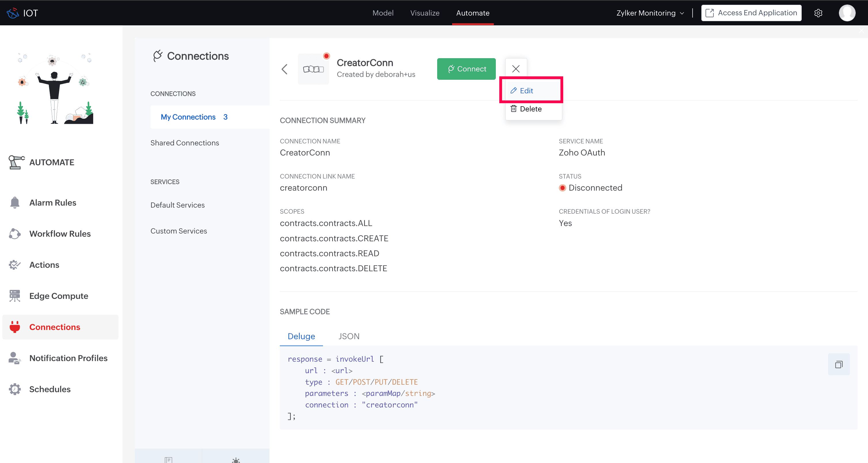Click the CreatorConn service thumbnail

313,69
